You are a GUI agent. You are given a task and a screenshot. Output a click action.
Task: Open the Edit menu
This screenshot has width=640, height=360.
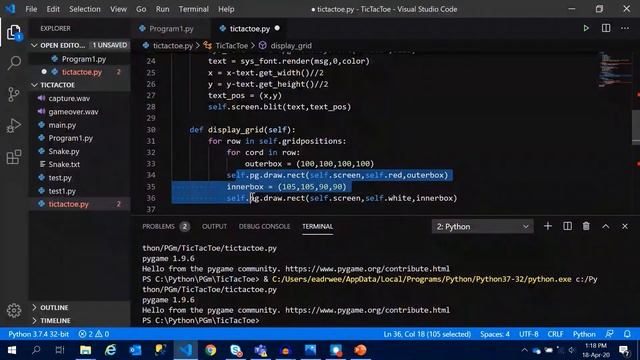tap(53, 9)
